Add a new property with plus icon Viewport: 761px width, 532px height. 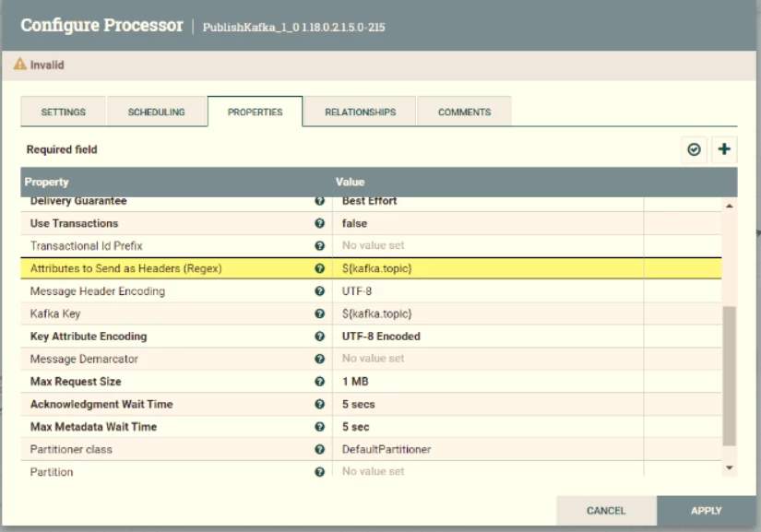click(724, 149)
